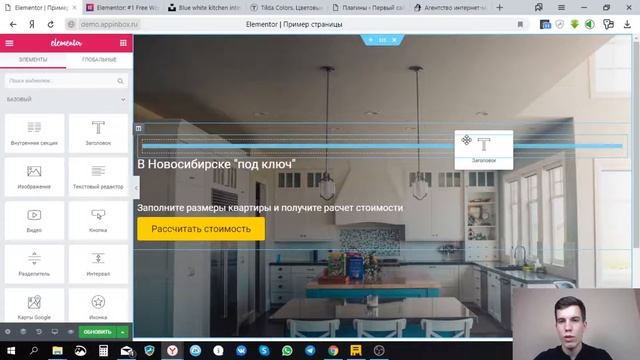Open the shield protection extension
The height and width of the screenshot is (360, 640).
tap(560, 24)
